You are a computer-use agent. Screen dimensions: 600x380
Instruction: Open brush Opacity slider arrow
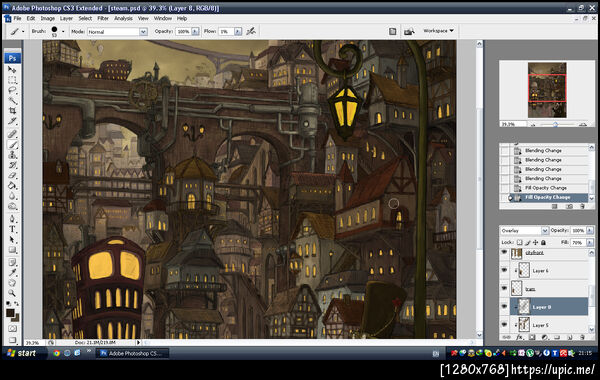195,31
